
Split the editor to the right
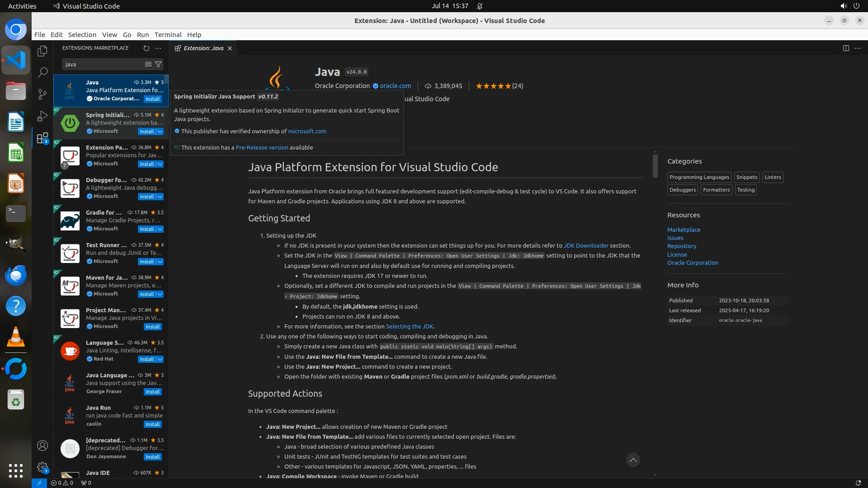(x=845, y=48)
